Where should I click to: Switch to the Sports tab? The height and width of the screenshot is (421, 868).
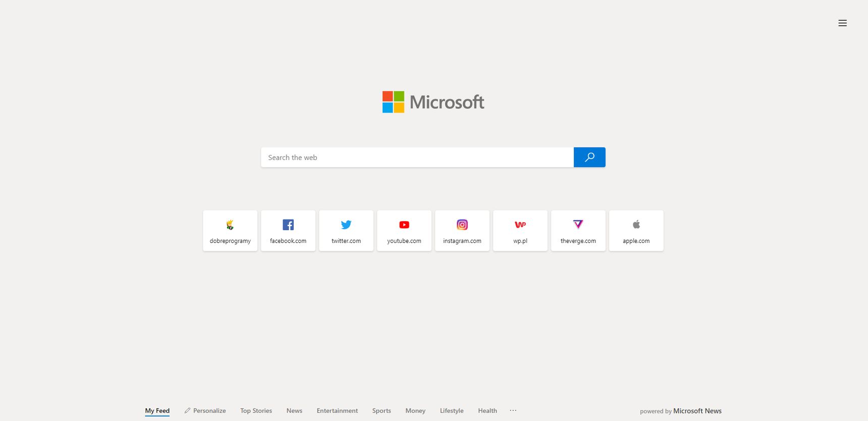(382, 410)
